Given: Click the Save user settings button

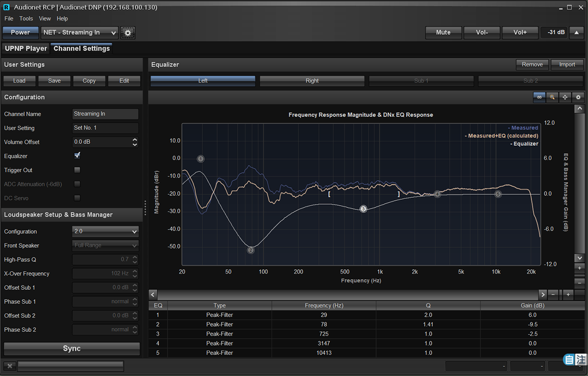Looking at the screenshot, I should (54, 81).
